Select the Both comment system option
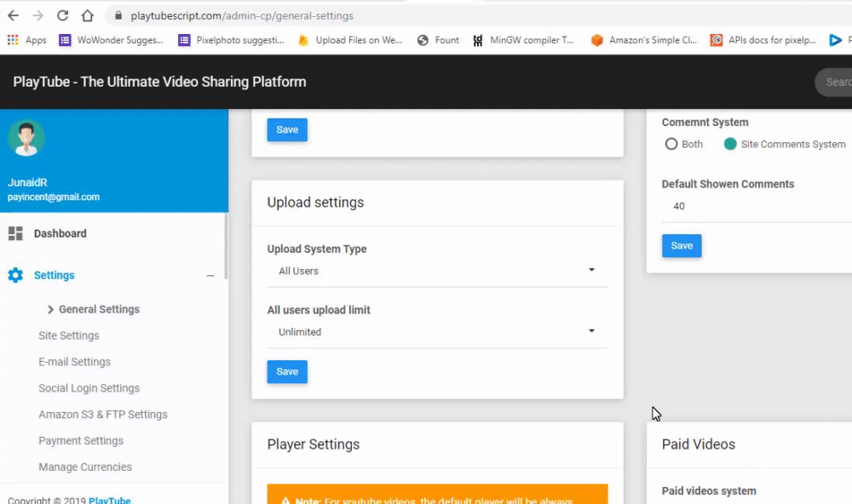The height and width of the screenshot is (504, 852). 671,144
